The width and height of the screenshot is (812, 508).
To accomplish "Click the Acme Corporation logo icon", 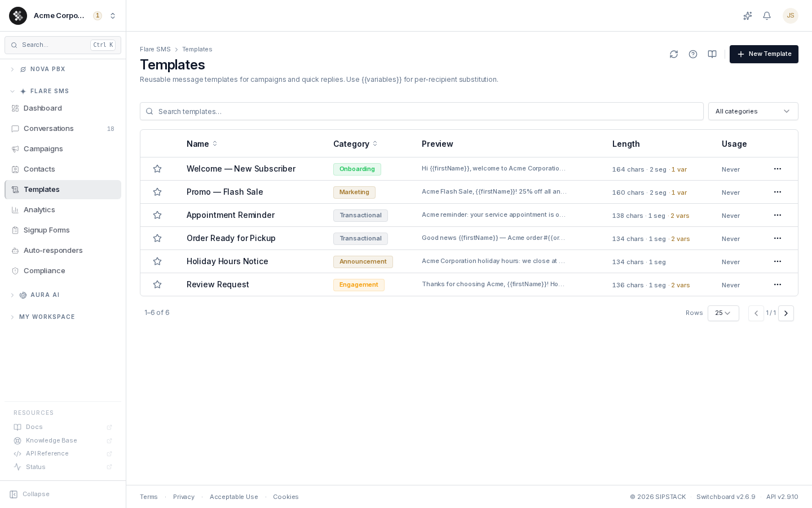I will [x=18, y=16].
